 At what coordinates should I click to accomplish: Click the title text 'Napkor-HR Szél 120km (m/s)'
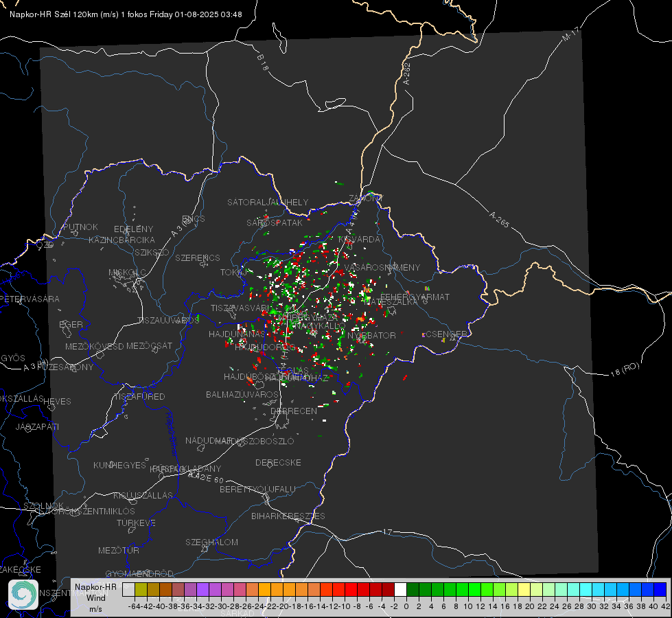65,14
